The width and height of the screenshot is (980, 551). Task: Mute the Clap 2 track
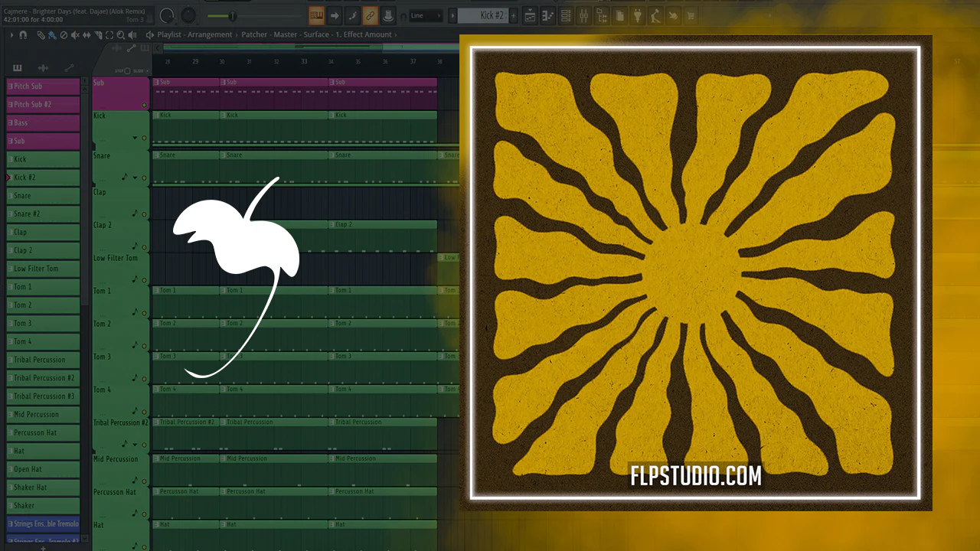(x=144, y=246)
